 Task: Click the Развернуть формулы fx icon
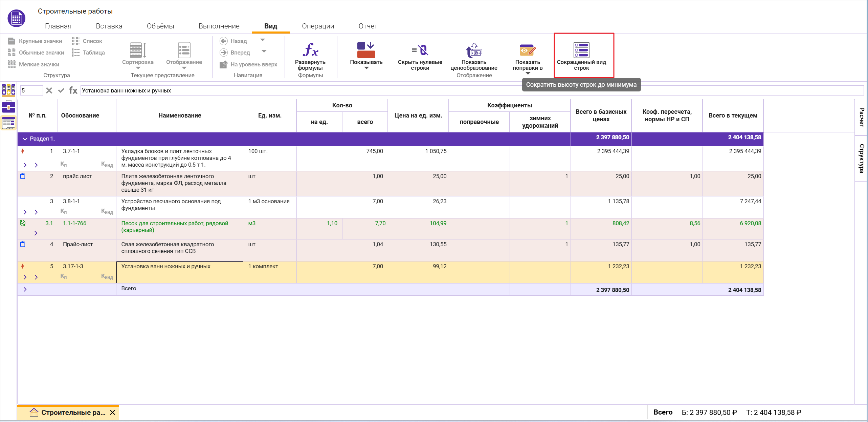(310, 50)
